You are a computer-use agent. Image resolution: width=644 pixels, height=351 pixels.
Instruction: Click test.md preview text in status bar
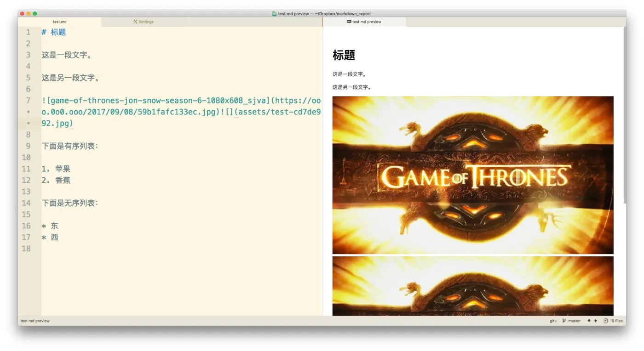35,321
